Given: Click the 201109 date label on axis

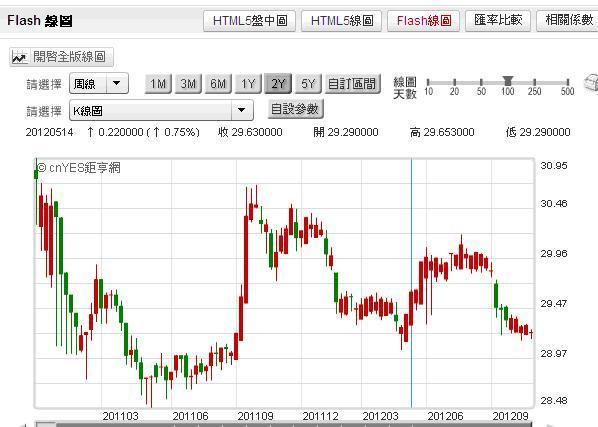Looking at the screenshot, I should click(255, 416).
